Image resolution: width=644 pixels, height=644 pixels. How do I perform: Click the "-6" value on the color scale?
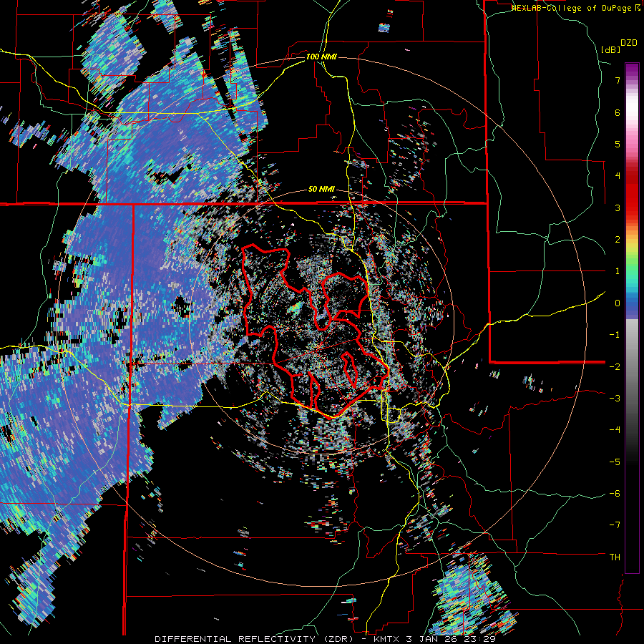(x=615, y=494)
